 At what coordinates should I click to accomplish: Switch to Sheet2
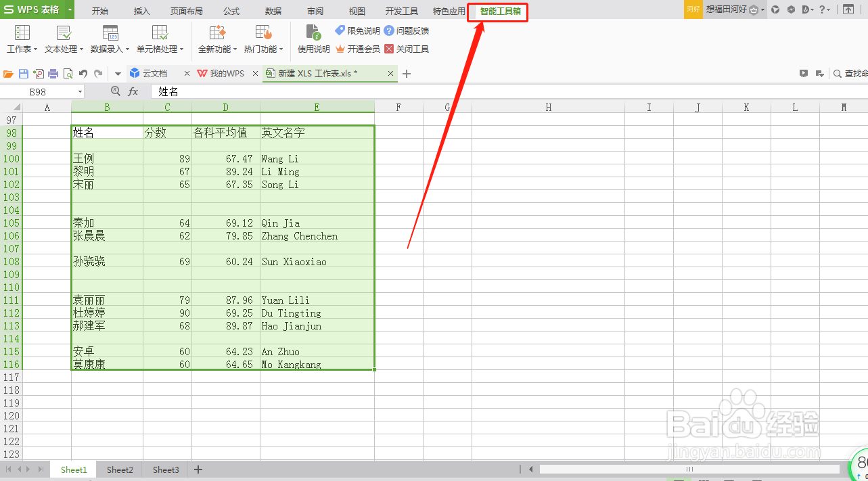click(120, 469)
